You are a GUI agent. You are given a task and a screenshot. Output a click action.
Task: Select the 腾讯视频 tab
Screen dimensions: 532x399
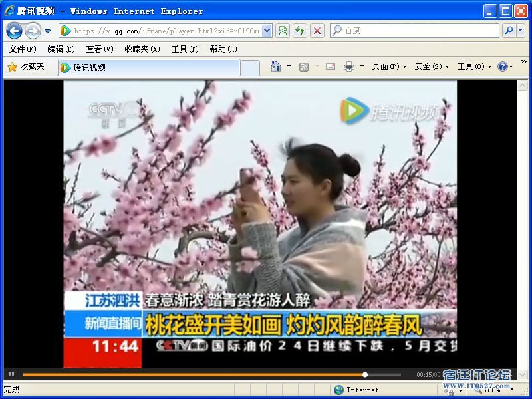[x=149, y=67]
